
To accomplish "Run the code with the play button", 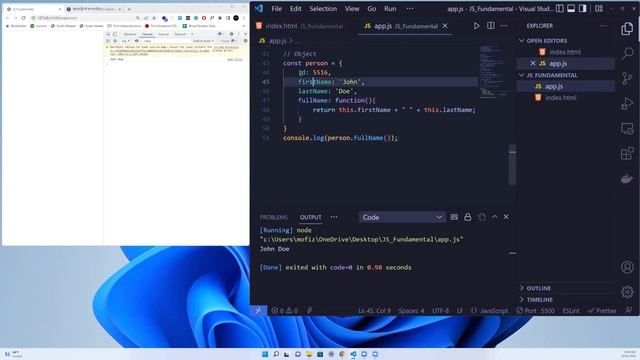I will (x=476, y=26).
